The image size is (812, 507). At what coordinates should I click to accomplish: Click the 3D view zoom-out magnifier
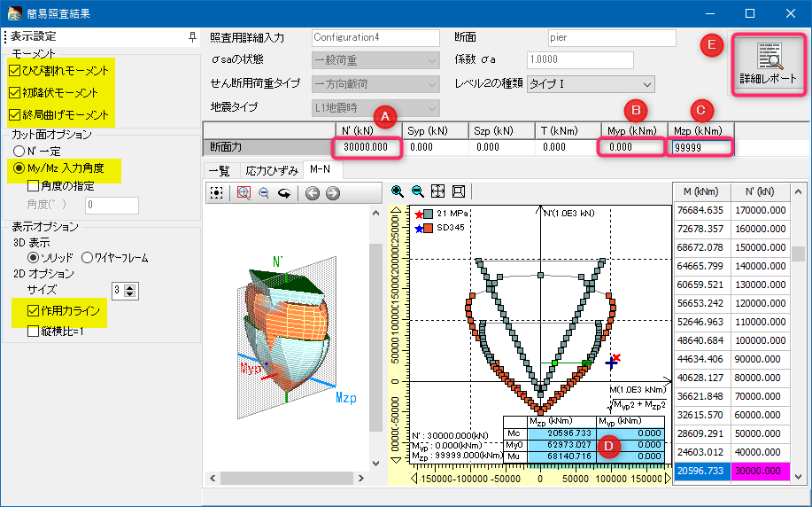(x=263, y=192)
